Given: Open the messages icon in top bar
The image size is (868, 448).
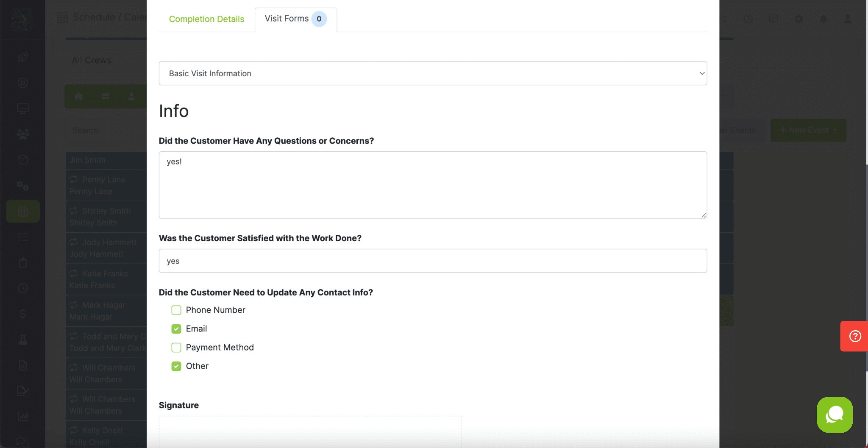Looking at the screenshot, I should [x=773, y=19].
